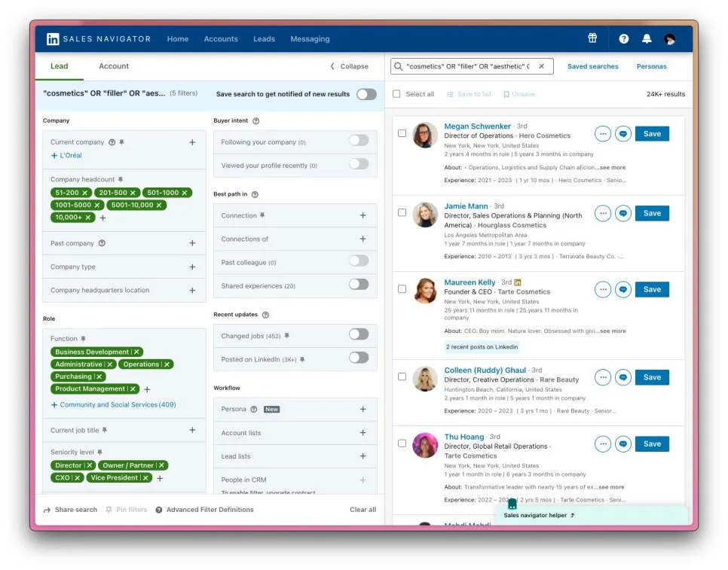The image size is (728, 570).
Task: Open more options menu for Jamie Mann
Action: [603, 213]
